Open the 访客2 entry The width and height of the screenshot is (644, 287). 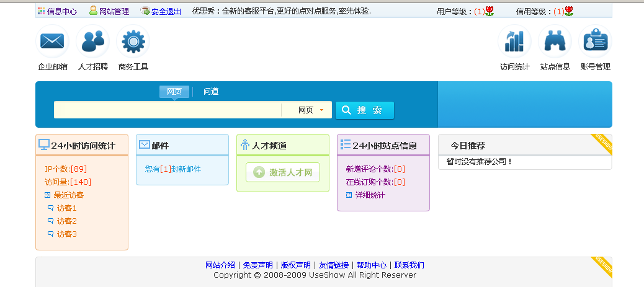click(x=67, y=221)
